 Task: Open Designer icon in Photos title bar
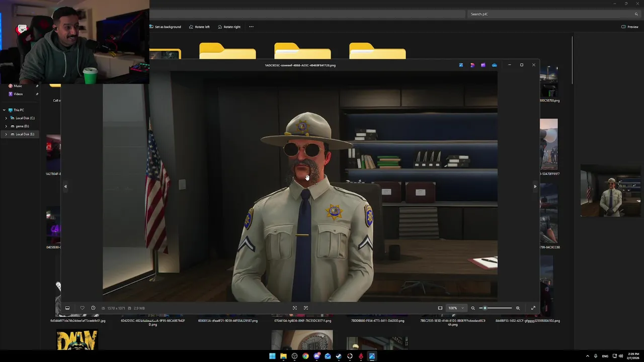(x=472, y=65)
